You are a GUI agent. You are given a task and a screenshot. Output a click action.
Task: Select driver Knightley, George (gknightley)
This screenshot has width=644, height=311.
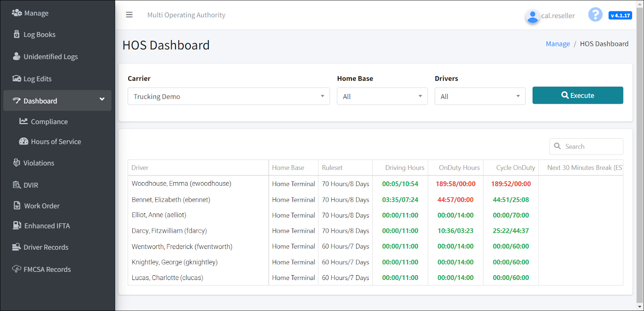click(175, 262)
